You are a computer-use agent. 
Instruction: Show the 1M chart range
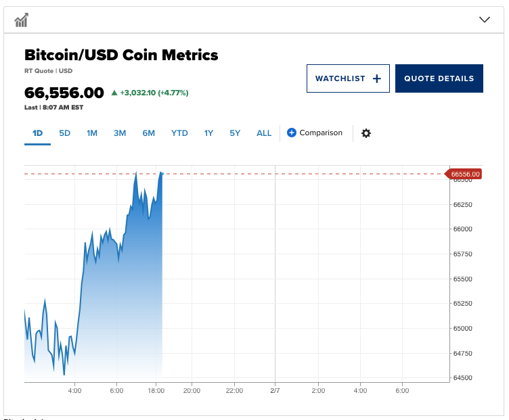pos(92,133)
